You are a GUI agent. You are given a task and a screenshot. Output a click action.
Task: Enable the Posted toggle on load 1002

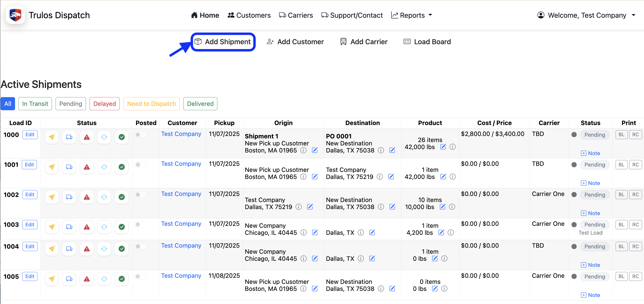[x=141, y=194]
